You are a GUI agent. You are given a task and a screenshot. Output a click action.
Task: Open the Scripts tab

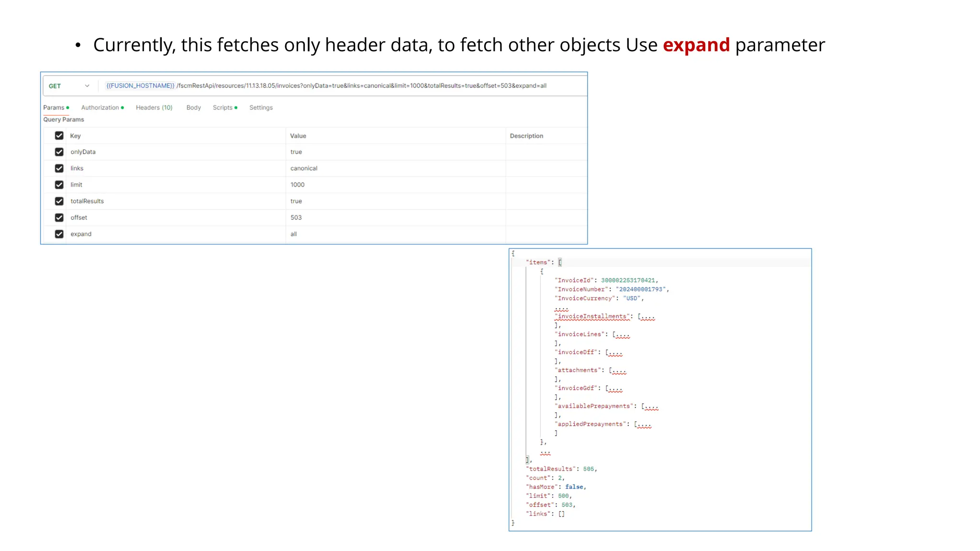tap(225, 108)
